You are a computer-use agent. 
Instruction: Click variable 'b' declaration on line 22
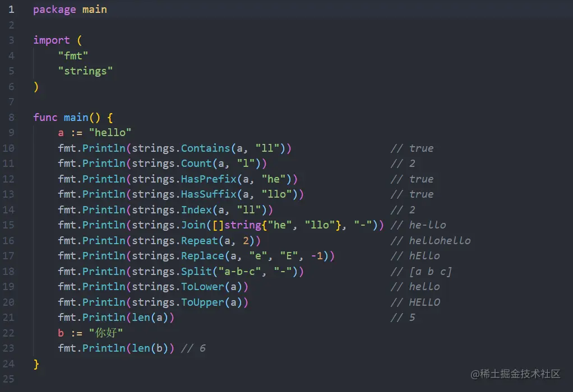click(x=61, y=333)
